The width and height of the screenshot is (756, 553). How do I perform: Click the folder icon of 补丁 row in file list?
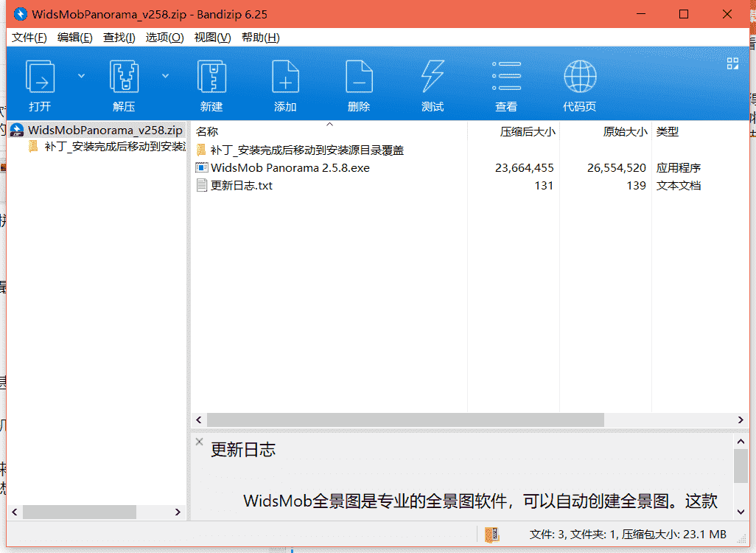[x=202, y=150]
